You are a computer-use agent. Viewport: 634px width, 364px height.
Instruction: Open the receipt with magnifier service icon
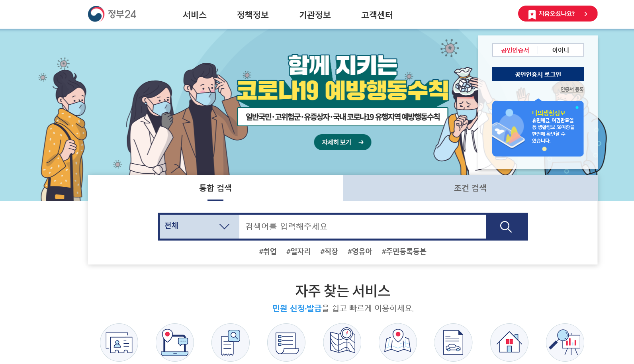(231, 342)
